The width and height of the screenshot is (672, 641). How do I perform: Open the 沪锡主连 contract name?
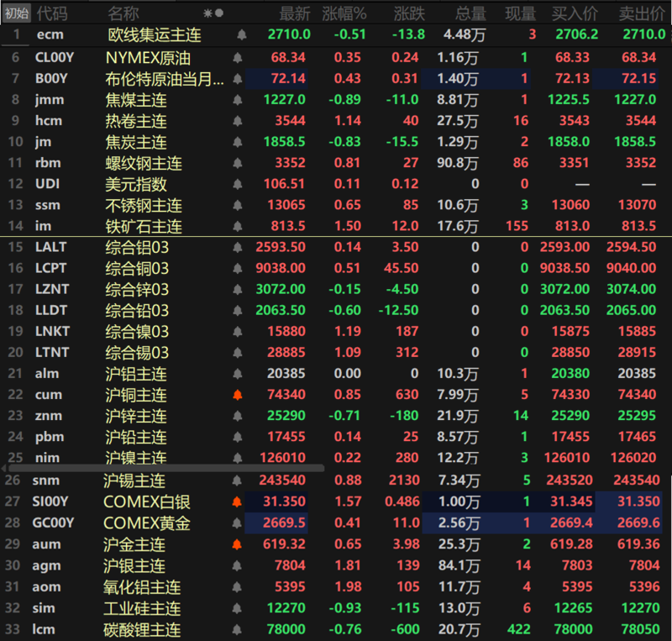[x=134, y=481]
